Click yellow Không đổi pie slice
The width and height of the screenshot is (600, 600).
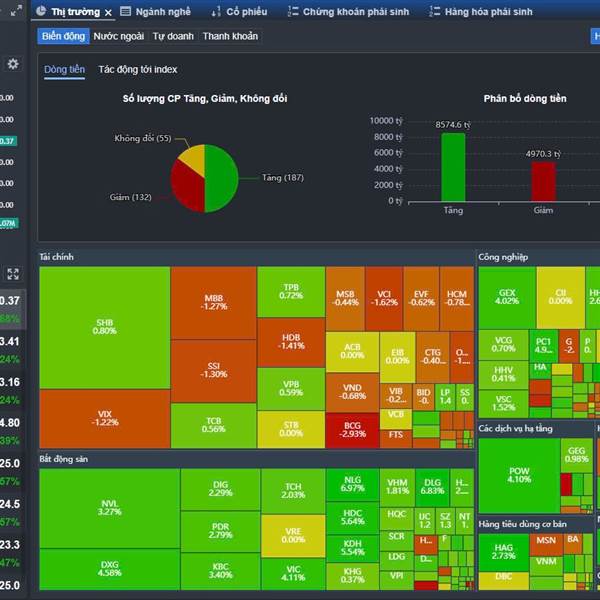(x=194, y=158)
